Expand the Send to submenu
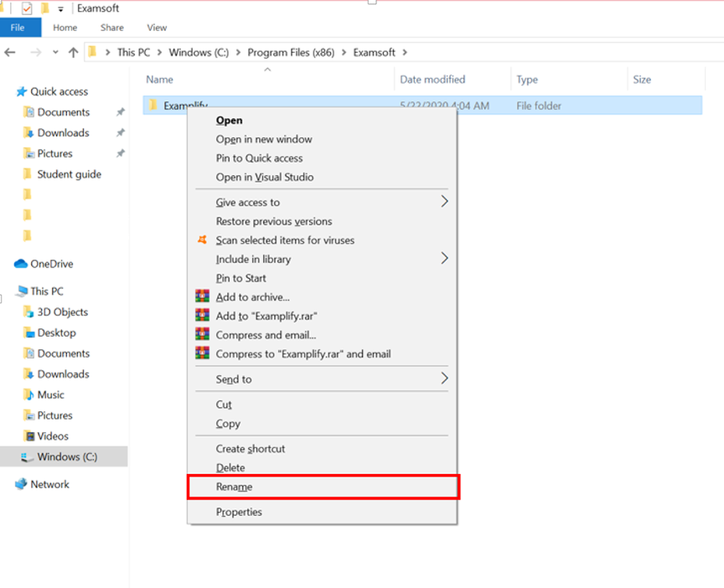The height and width of the screenshot is (588, 724). tap(322, 379)
